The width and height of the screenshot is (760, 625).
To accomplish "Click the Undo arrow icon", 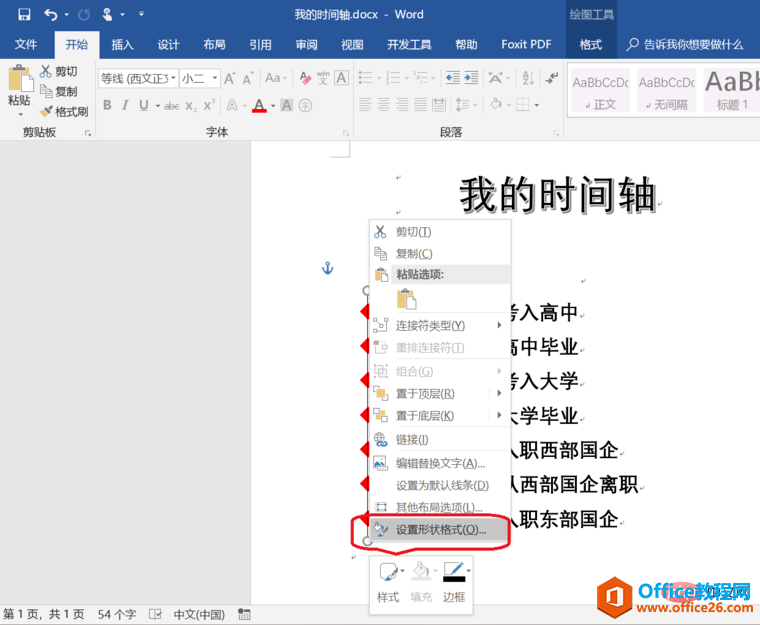I will (x=51, y=15).
